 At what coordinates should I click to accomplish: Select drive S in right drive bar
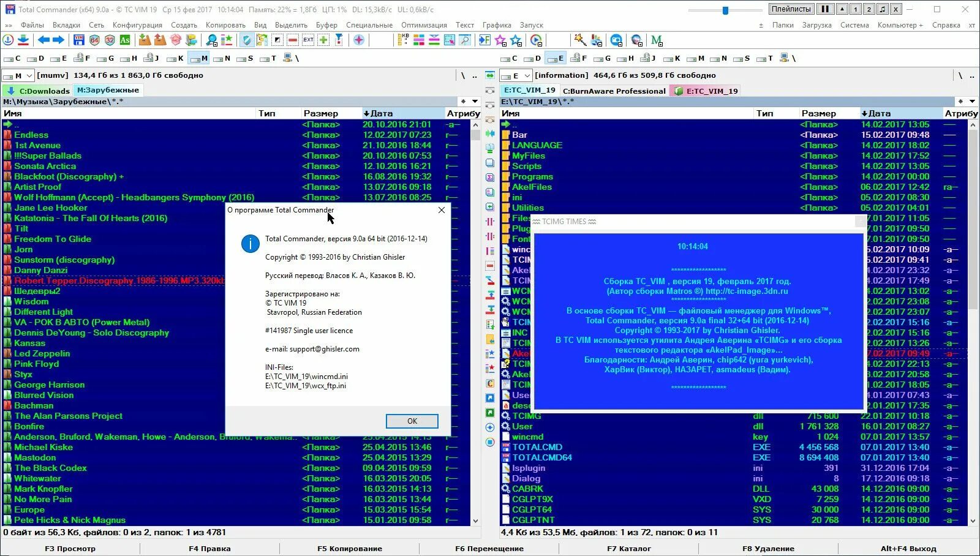pos(741,58)
